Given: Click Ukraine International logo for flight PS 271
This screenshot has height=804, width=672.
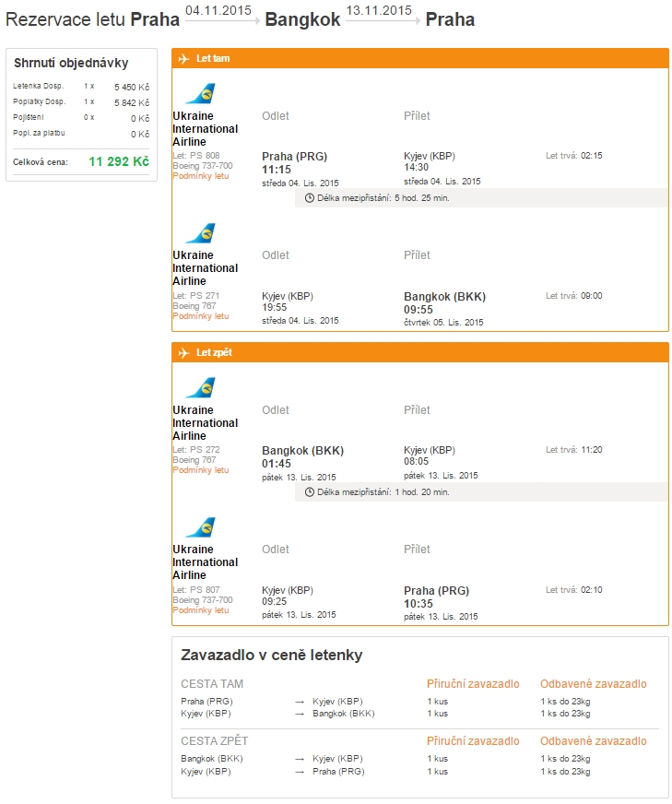Looking at the screenshot, I should [200, 233].
